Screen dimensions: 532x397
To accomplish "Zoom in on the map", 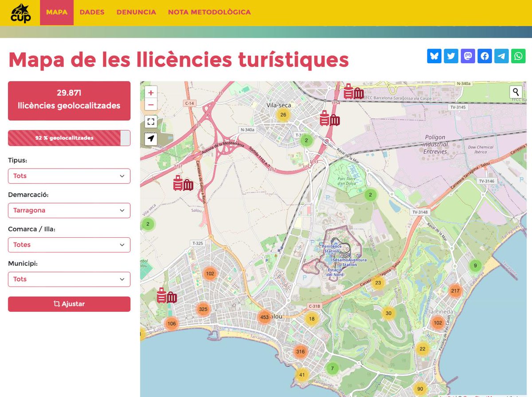I will [151, 93].
